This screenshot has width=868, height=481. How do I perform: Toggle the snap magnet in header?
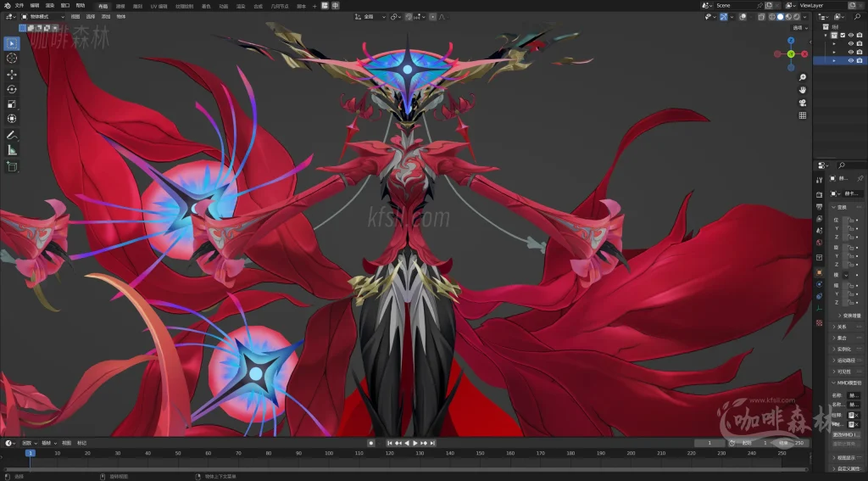click(x=409, y=17)
